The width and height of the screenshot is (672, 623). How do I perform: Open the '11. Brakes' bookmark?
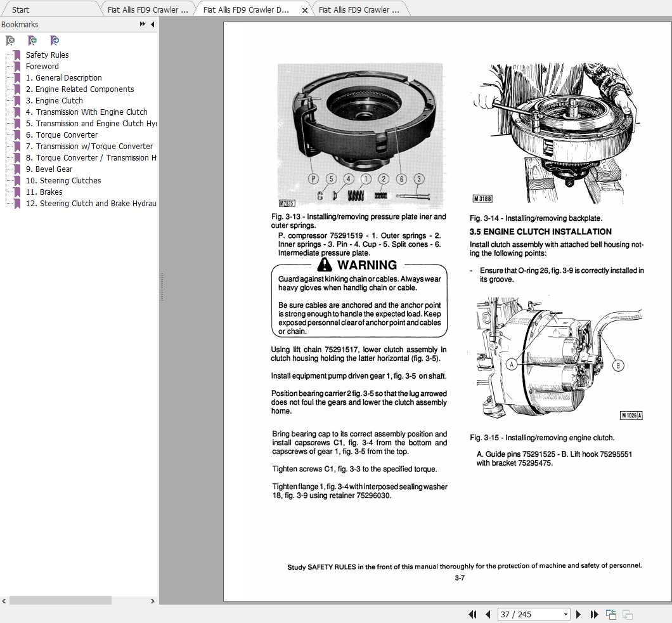pyautogui.click(x=44, y=192)
